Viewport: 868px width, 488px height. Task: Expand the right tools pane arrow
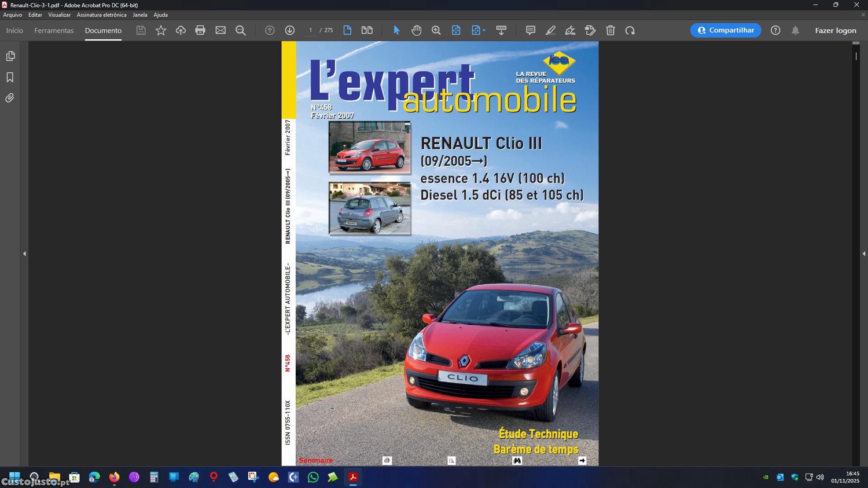(863, 254)
